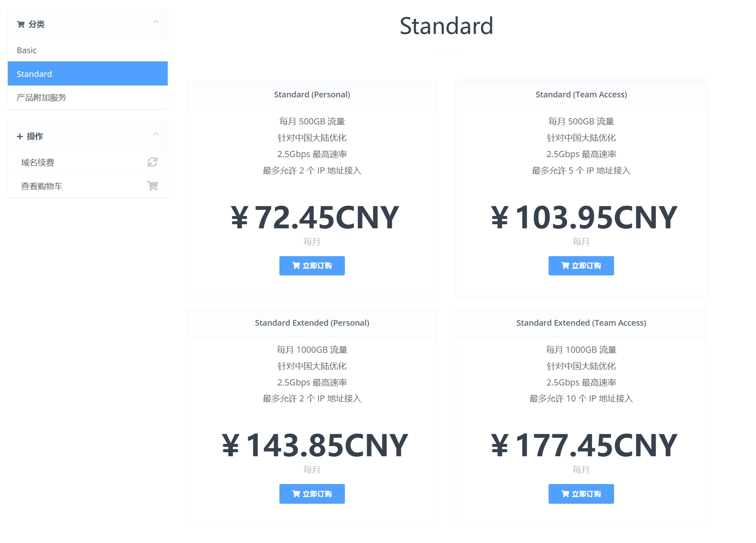The image size is (756, 543).
Task: Open the 查看购物车 link
Action: [x=42, y=186]
